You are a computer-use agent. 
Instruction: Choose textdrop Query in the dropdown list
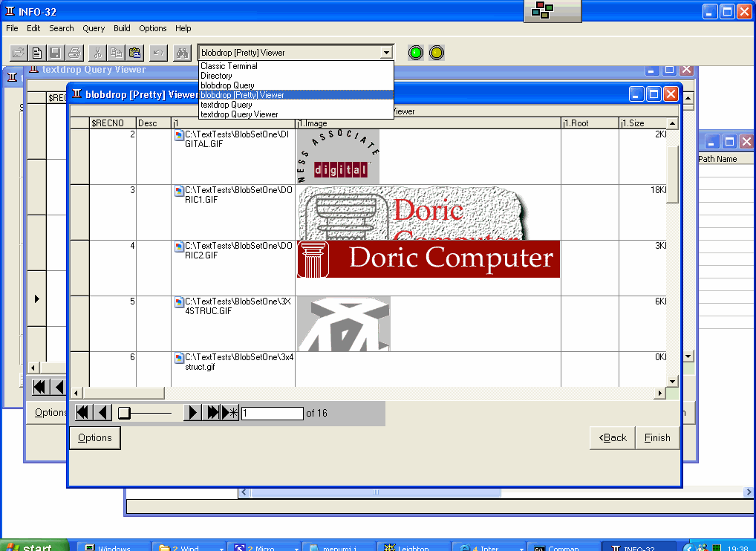[x=296, y=105]
